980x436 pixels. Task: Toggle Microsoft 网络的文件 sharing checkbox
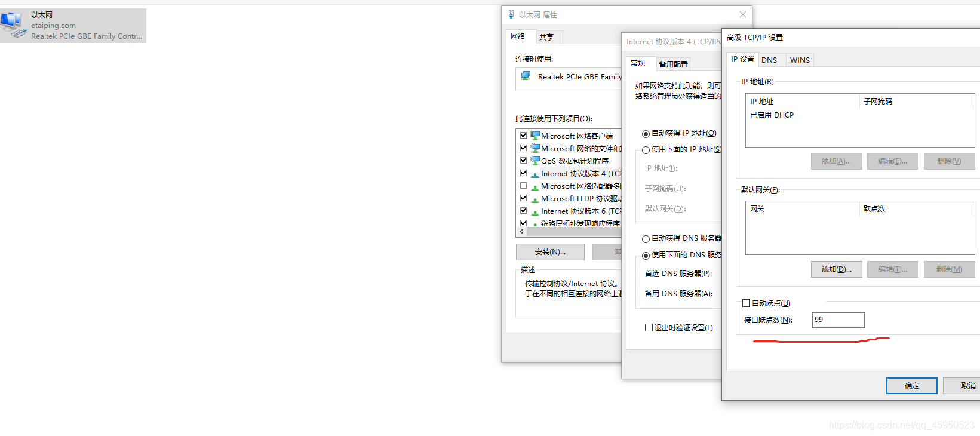[x=523, y=148]
